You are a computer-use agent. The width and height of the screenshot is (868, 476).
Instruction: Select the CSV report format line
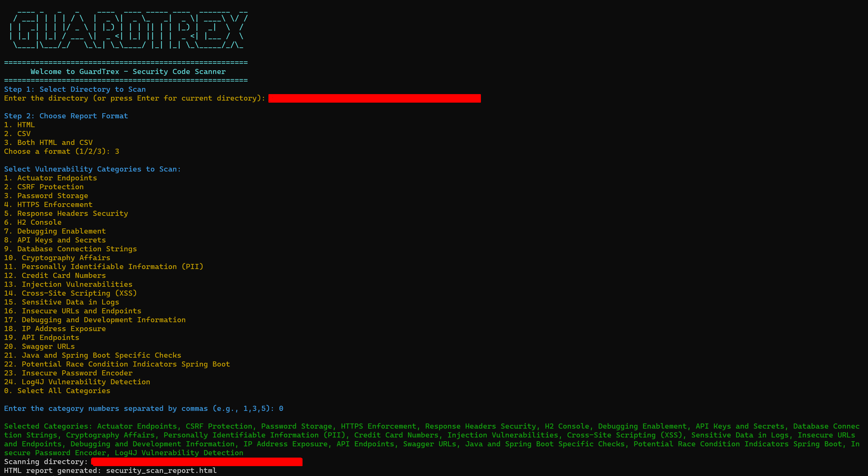pos(17,134)
